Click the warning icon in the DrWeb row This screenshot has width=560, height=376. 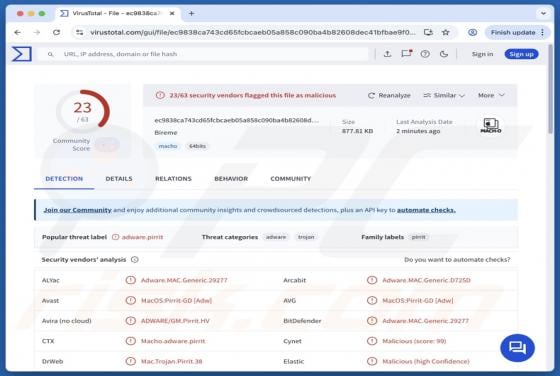(131, 361)
